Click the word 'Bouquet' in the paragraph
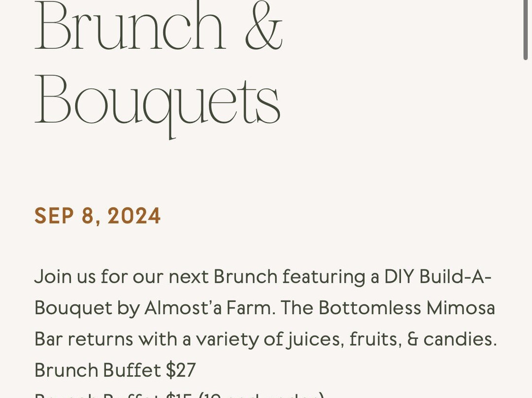The height and width of the screenshot is (398, 532). tap(73, 308)
